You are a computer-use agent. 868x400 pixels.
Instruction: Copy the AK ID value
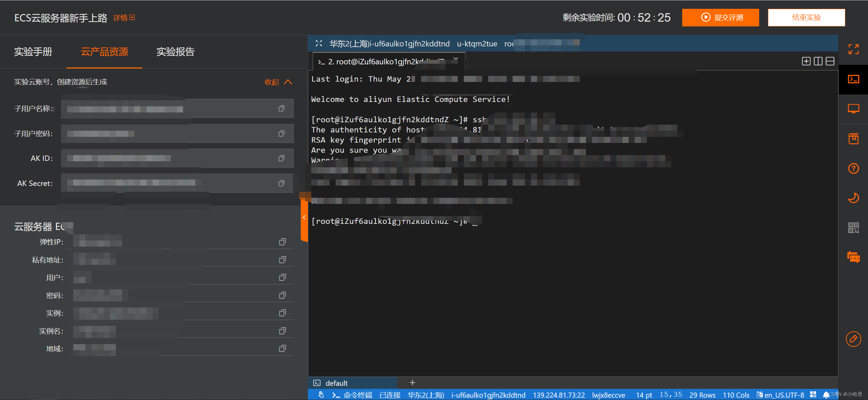point(281,159)
